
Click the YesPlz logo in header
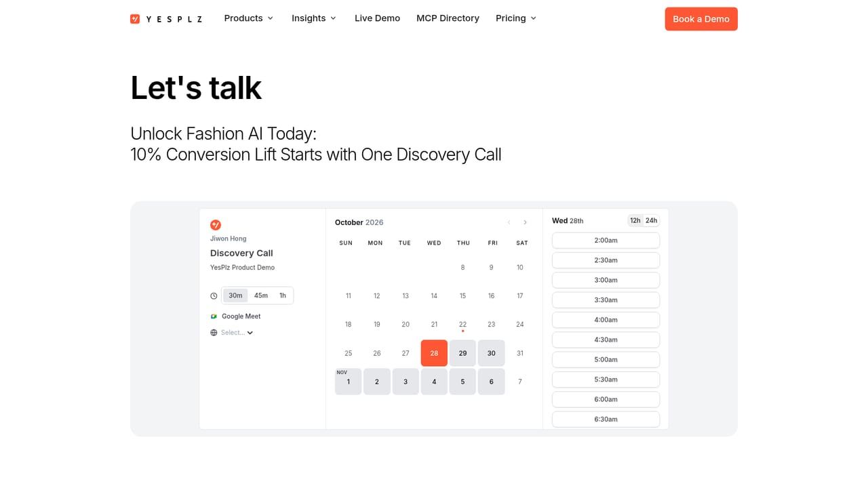[x=166, y=19]
